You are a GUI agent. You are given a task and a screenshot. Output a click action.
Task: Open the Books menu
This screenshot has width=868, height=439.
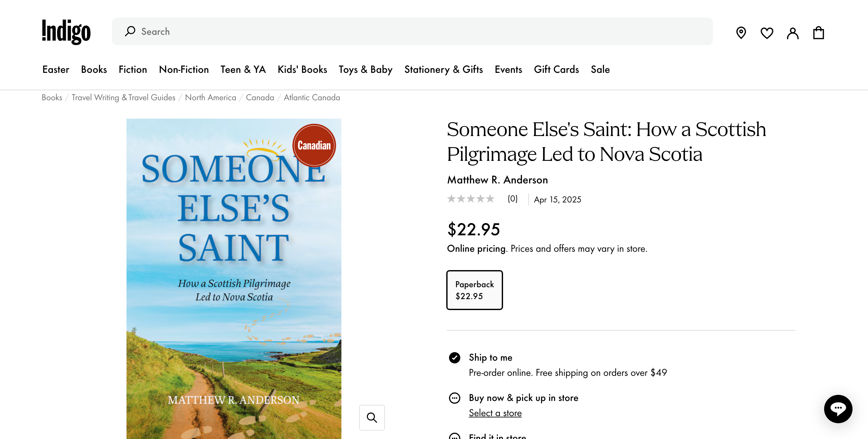coord(94,69)
